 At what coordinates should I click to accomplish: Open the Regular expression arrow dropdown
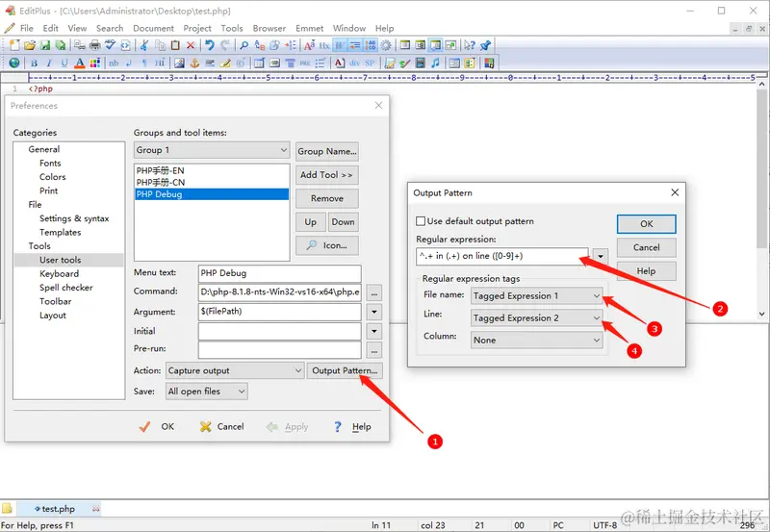600,256
